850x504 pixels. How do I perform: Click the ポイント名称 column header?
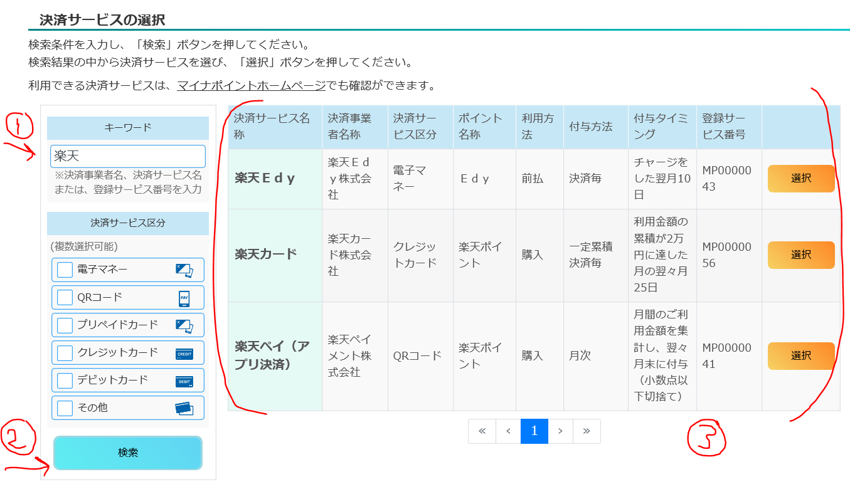pos(484,127)
